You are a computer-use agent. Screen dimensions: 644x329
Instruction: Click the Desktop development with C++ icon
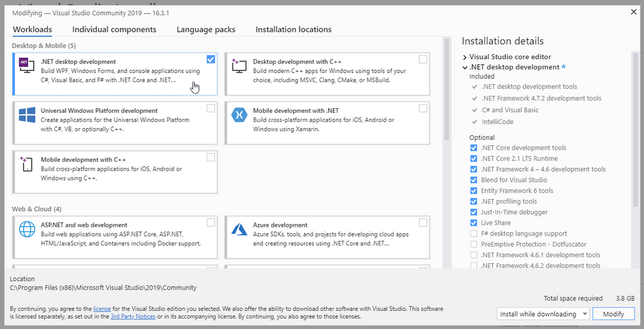[x=239, y=66]
